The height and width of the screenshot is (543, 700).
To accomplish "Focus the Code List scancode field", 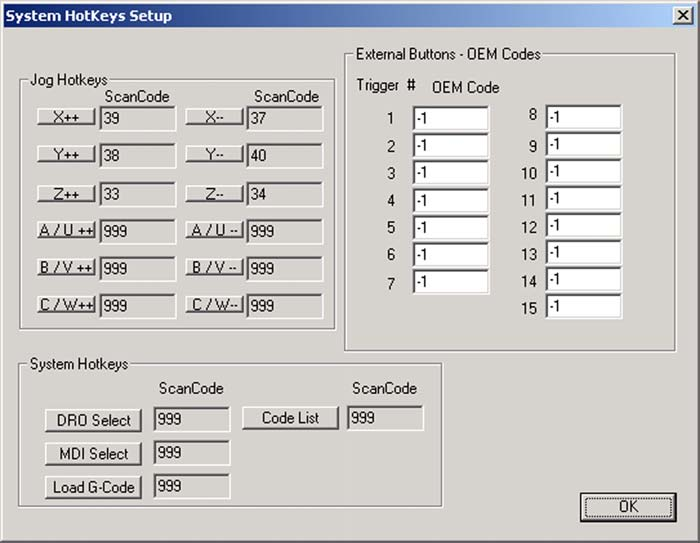I will pos(385,418).
